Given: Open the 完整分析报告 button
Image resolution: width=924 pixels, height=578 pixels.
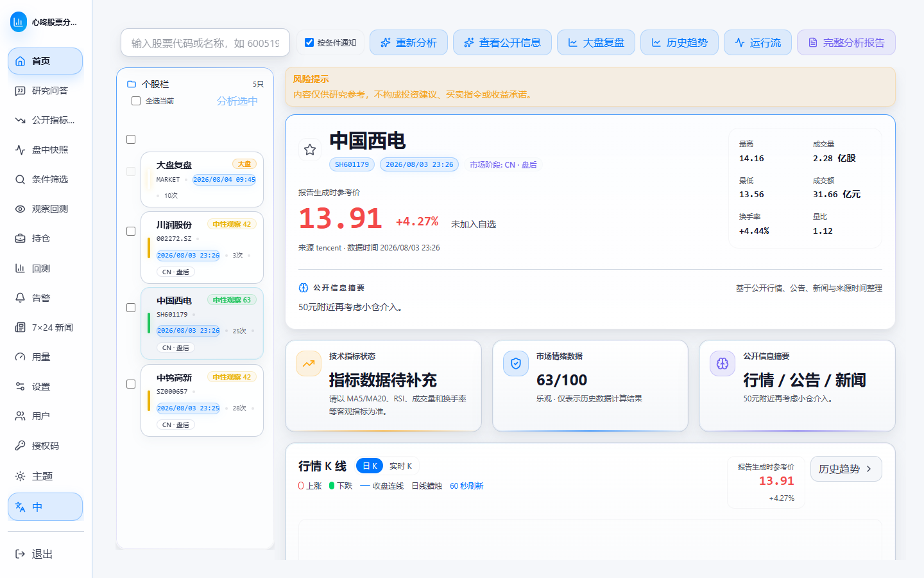Looking at the screenshot, I should click(846, 42).
